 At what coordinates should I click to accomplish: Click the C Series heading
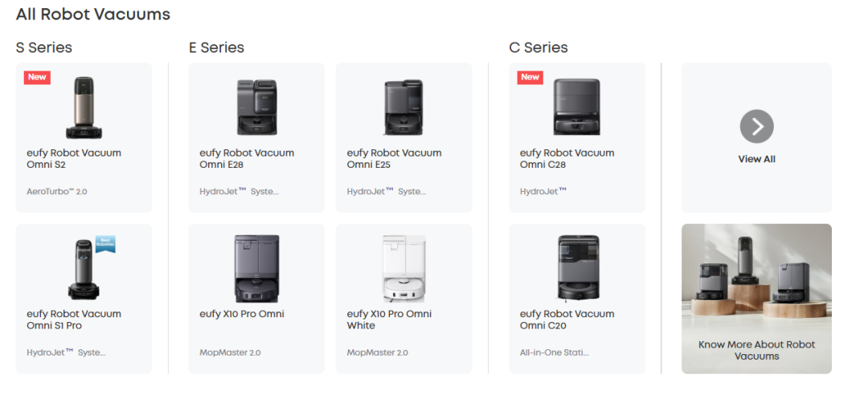tap(538, 47)
